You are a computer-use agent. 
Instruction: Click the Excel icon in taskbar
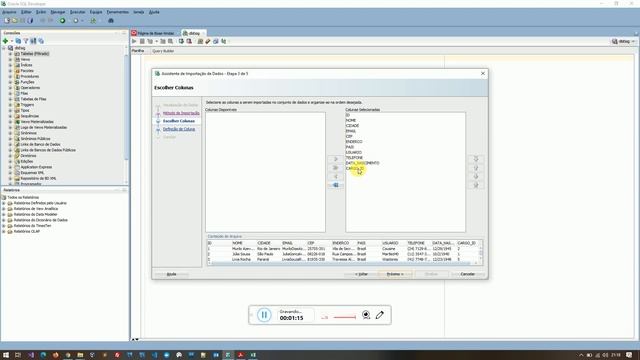click(x=253, y=355)
